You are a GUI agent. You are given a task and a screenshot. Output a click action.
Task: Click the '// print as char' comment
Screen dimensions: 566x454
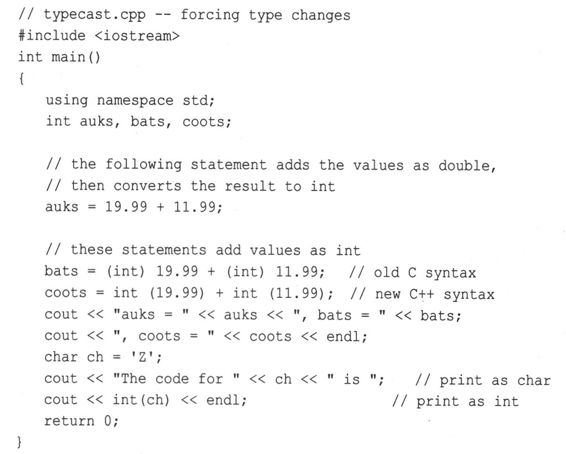(x=483, y=380)
